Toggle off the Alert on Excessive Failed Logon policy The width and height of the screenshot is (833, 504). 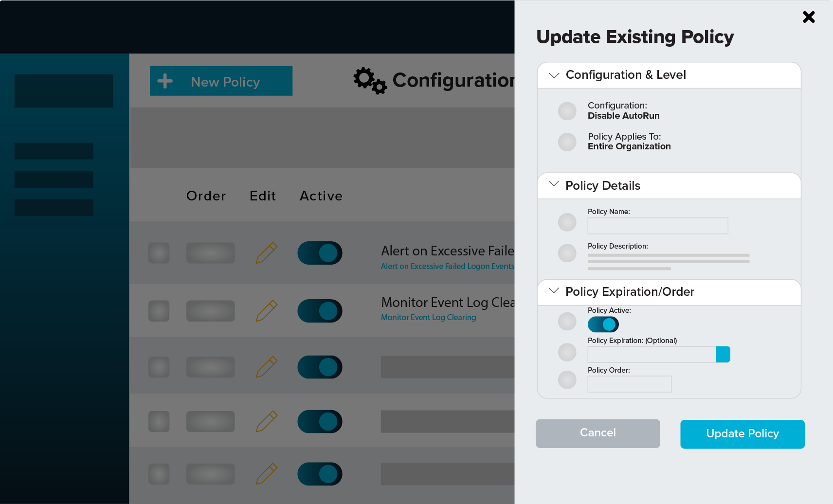320,252
